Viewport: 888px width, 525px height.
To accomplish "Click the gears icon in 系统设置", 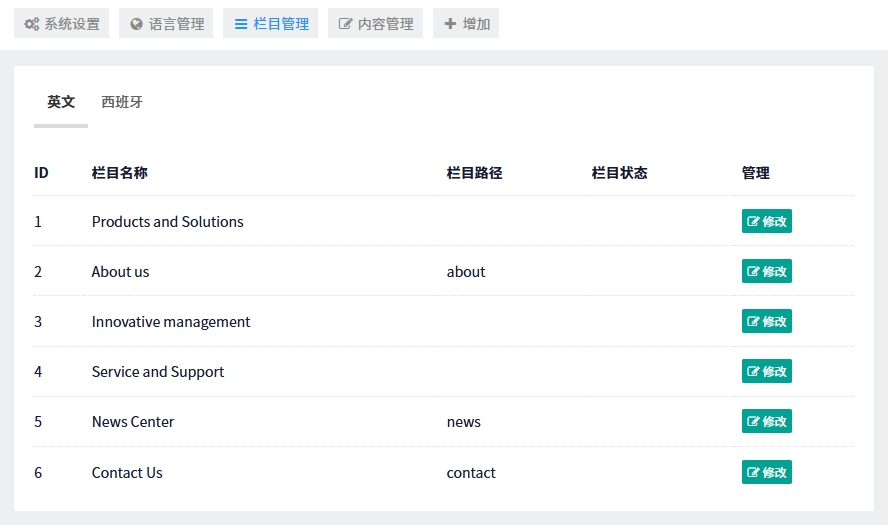I will tap(32, 24).
